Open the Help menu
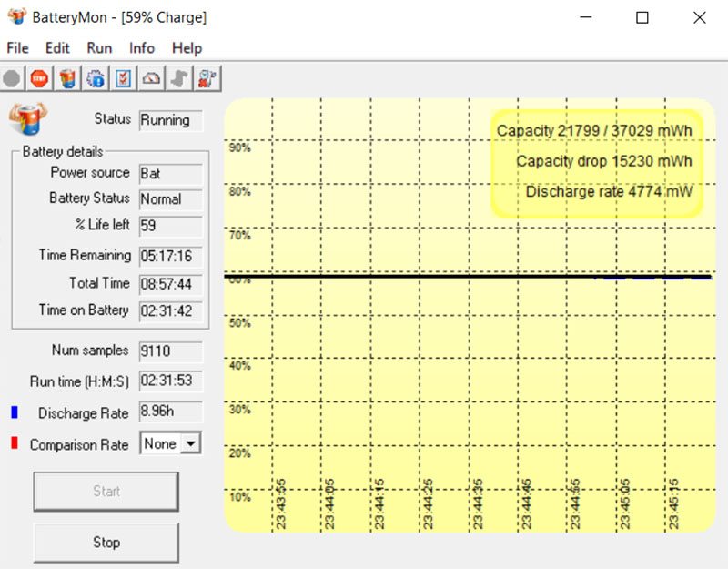 point(187,48)
